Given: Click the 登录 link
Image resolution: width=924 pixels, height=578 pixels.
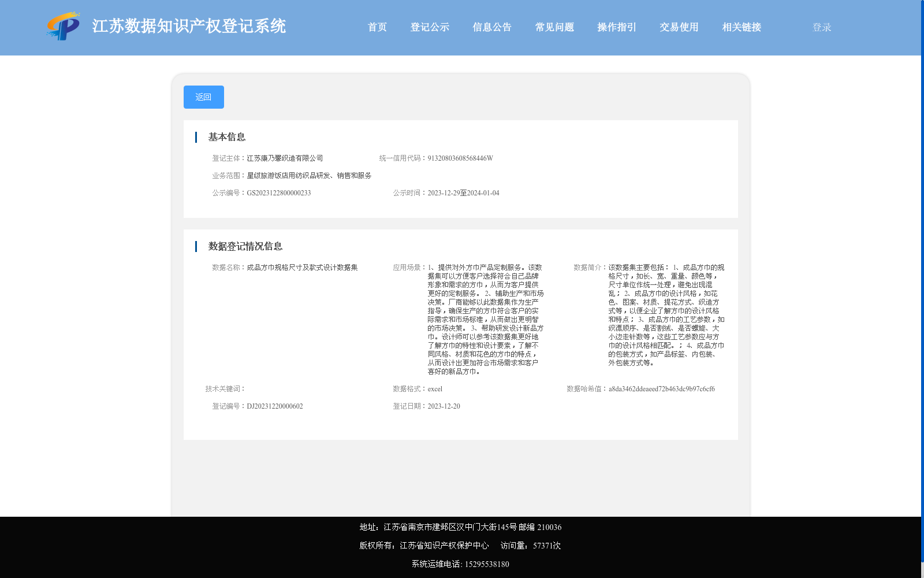Looking at the screenshot, I should [821, 27].
